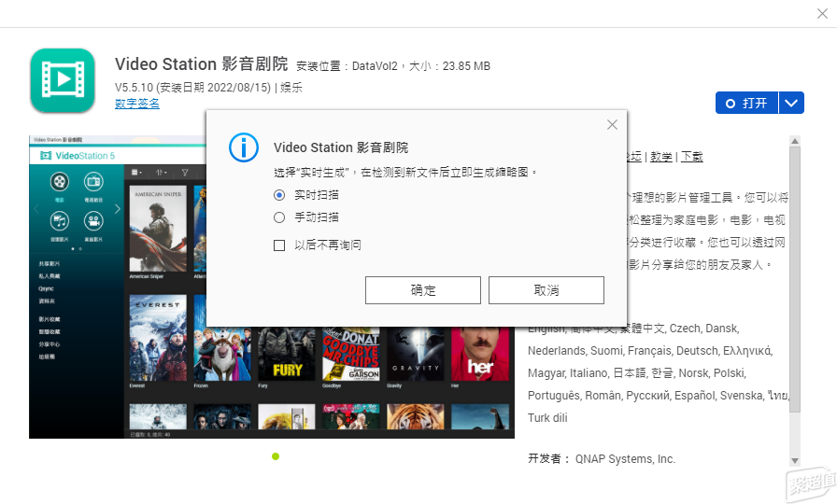Click the blue info icon in dialog

[244, 147]
